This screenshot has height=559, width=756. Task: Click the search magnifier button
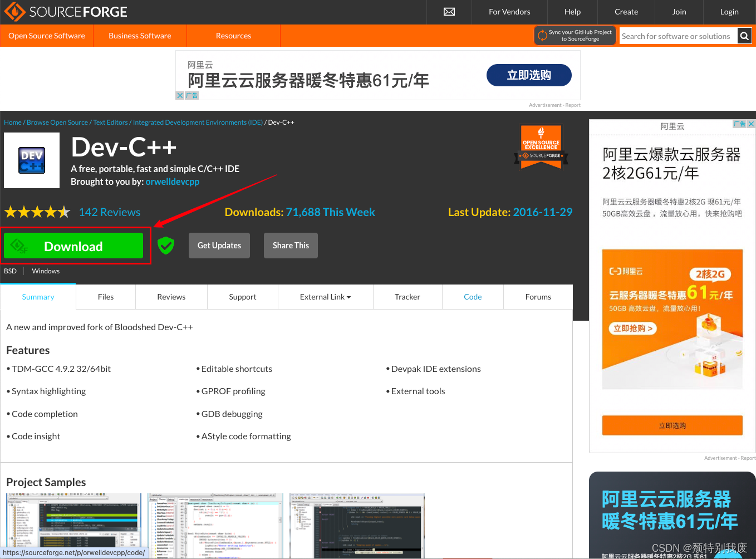[x=744, y=36]
